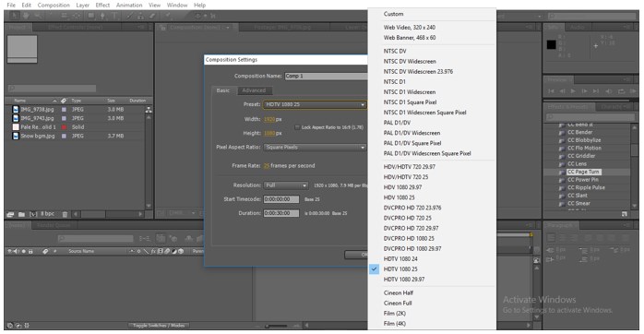This screenshot has width=644, height=334.
Task: Click the video eye column icon in timeline
Action: (x=10, y=251)
